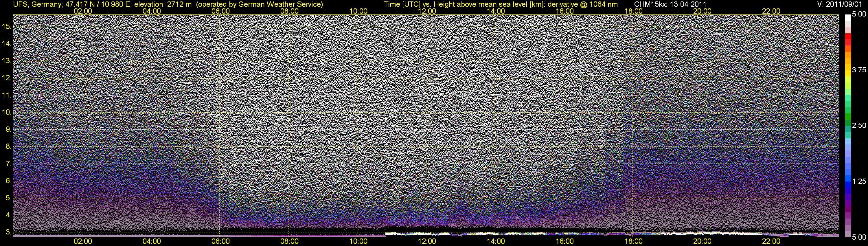This screenshot has width=868, height=246.
Task: Click '10:00' on the upper time axis
Action: pyautogui.click(x=358, y=11)
